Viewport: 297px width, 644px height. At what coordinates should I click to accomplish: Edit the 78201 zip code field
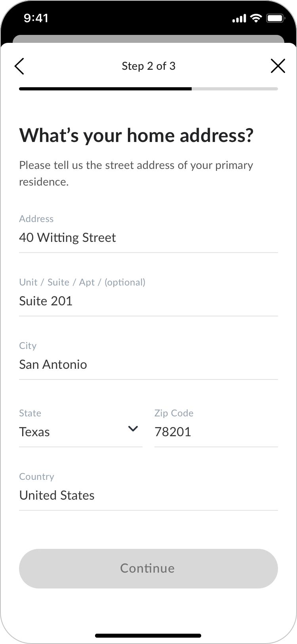point(216,432)
